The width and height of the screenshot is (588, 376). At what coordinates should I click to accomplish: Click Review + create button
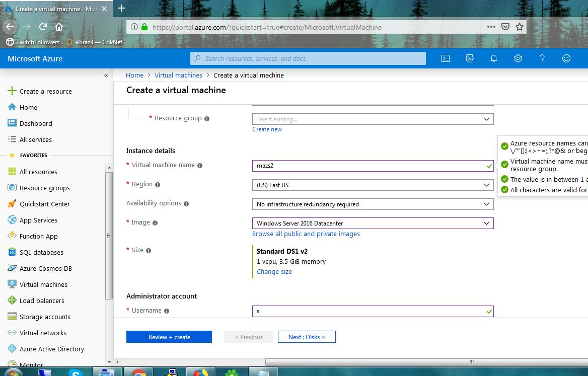(x=169, y=337)
